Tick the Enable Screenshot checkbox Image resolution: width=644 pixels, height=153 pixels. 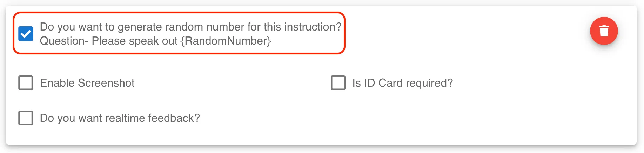pyautogui.click(x=26, y=83)
